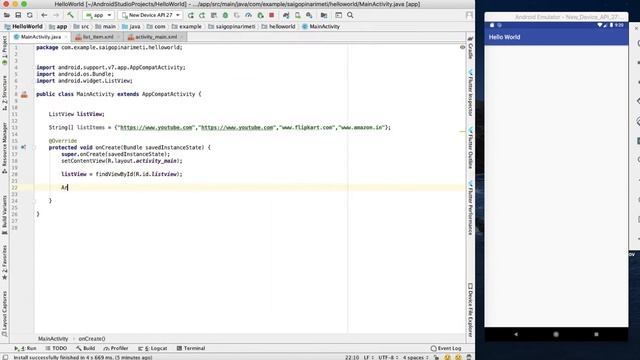Click the first https://www.youtube.com string link
The height and width of the screenshot is (360, 640).
coord(156,127)
